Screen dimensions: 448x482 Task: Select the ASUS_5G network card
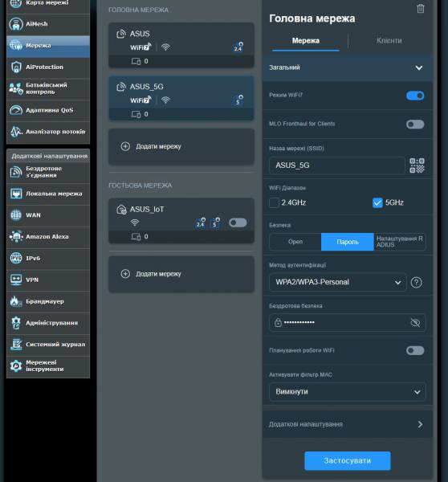181,98
